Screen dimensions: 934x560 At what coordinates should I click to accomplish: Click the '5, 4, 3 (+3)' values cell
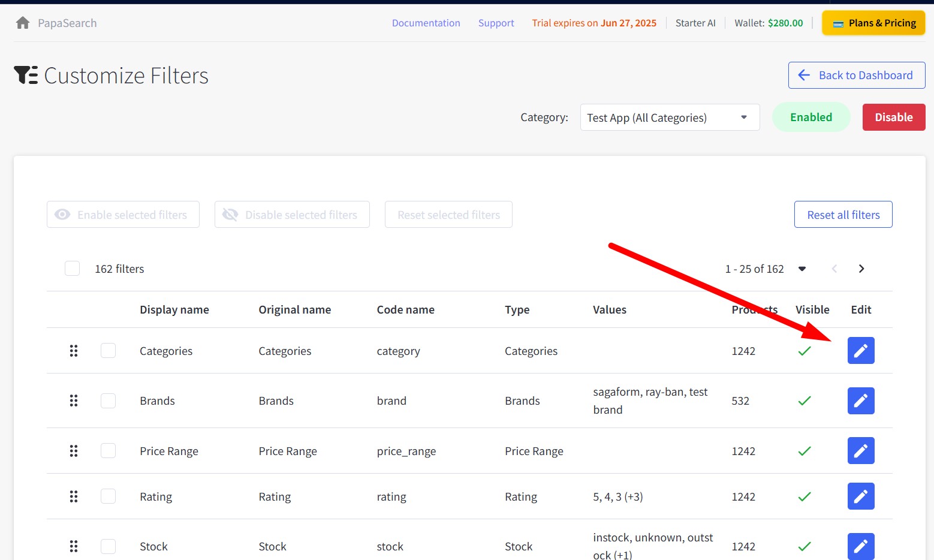(618, 496)
